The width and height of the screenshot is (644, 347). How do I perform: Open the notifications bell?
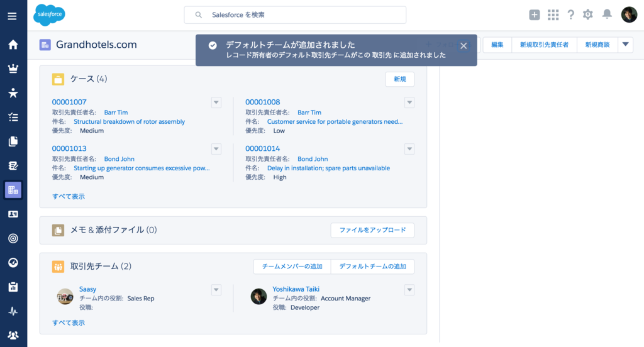tap(607, 15)
